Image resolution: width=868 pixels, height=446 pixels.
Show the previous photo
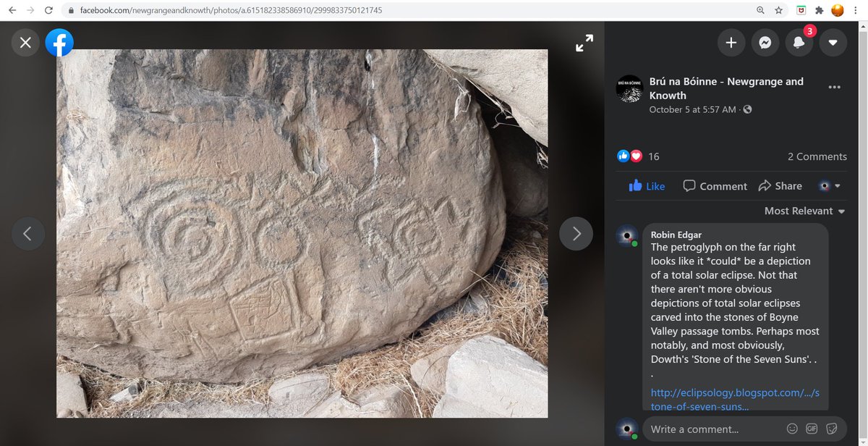27,233
